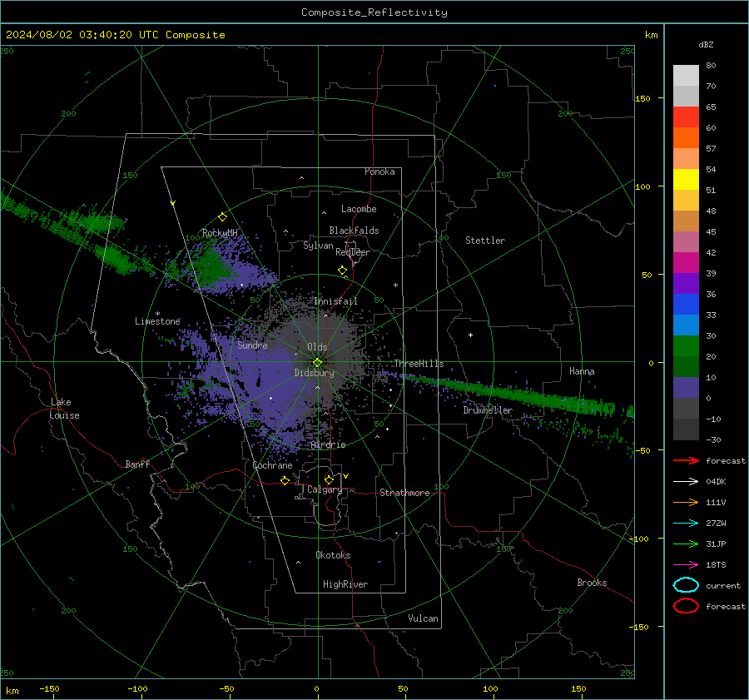749x700 pixels.
Task: Click the Hanna label
Action: pos(582,371)
